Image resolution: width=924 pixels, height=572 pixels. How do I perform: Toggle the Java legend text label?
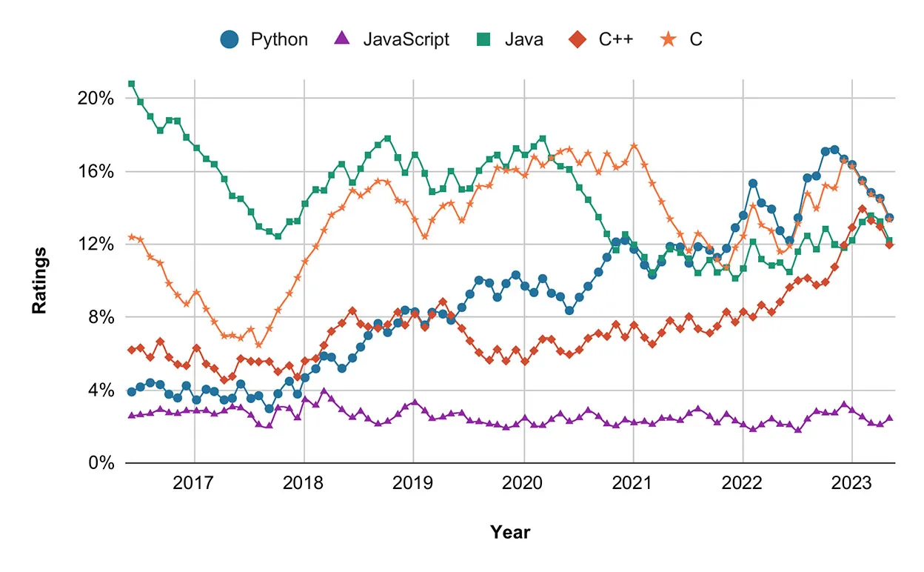pos(523,39)
